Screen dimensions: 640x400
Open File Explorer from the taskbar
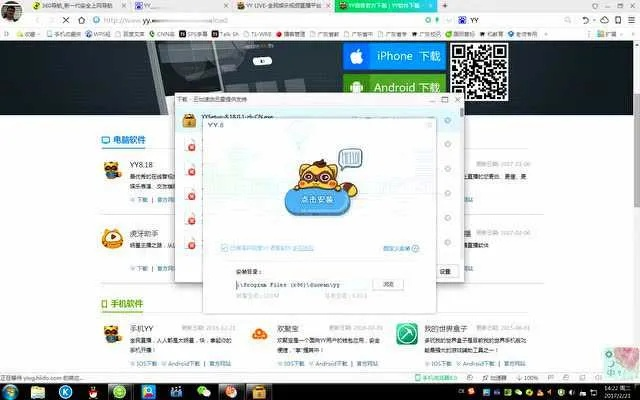pos(38,392)
